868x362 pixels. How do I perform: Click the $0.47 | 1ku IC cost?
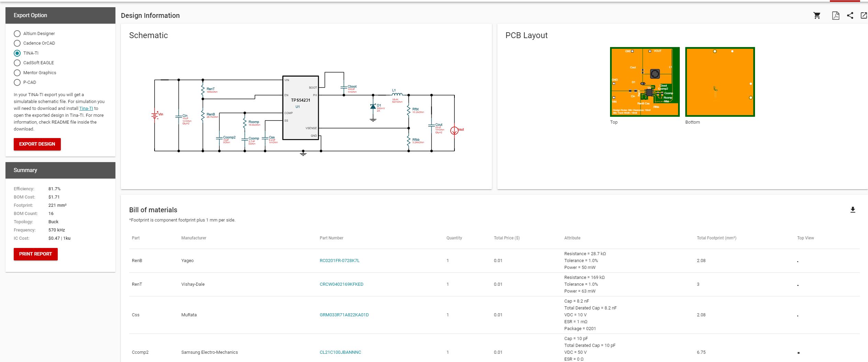point(59,238)
